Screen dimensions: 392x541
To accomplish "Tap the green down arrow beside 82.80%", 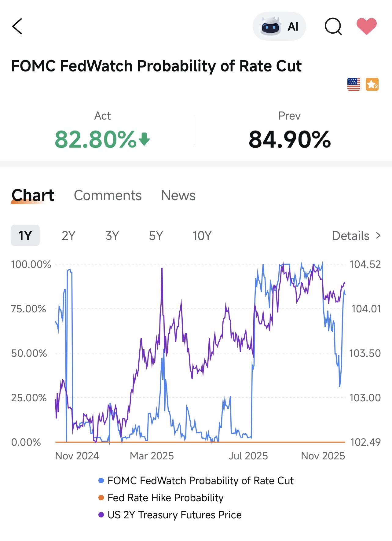I will (x=144, y=139).
